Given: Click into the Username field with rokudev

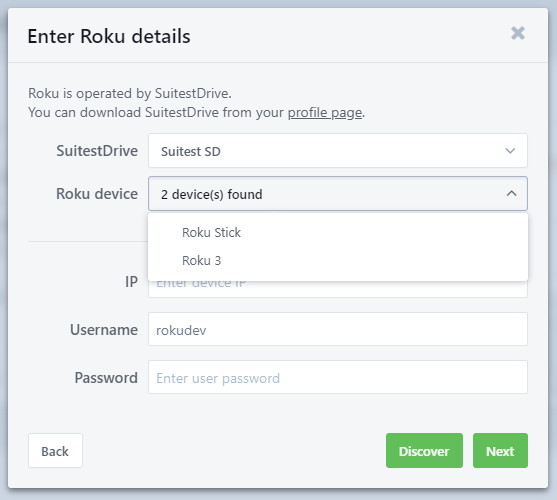Looking at the screenshot, I should [338, 329].
